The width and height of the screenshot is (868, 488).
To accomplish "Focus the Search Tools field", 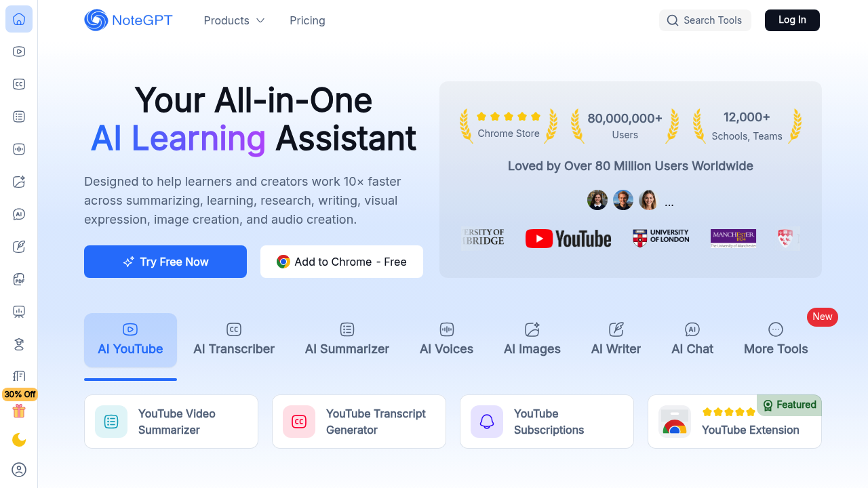I will [x=705, y=20].
